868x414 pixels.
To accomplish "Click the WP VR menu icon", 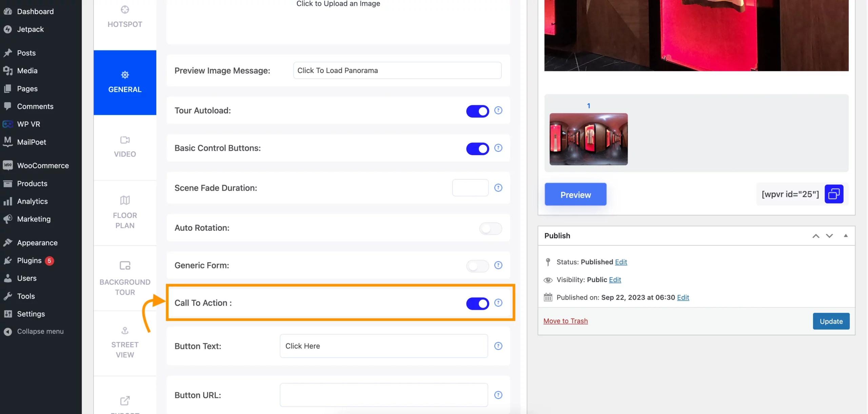I will tap(8, 124).
